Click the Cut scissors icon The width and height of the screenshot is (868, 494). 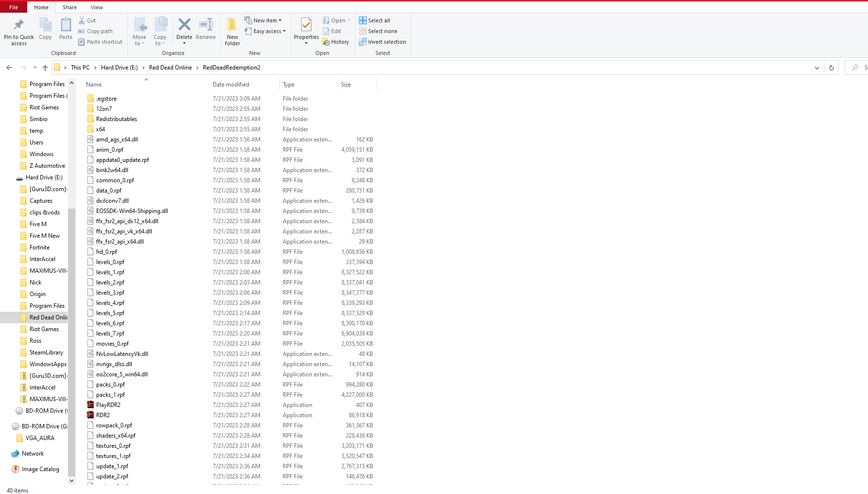tap(82, 20)
